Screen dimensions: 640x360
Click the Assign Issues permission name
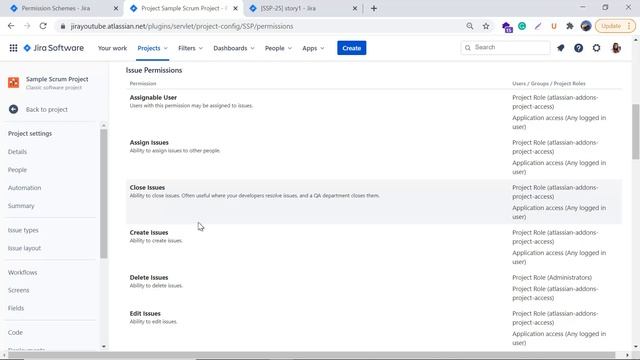coord(149,142)
